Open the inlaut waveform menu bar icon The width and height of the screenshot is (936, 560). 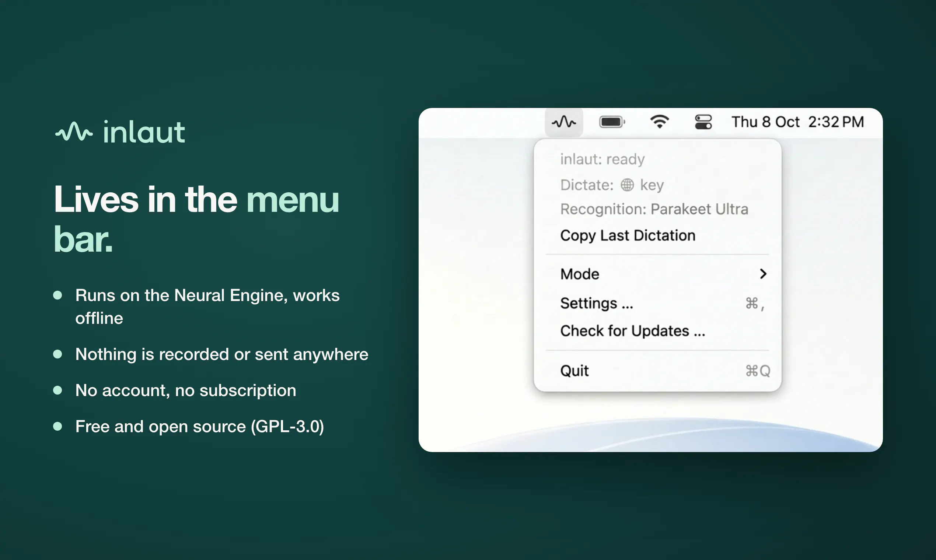[x=564, y=122]
